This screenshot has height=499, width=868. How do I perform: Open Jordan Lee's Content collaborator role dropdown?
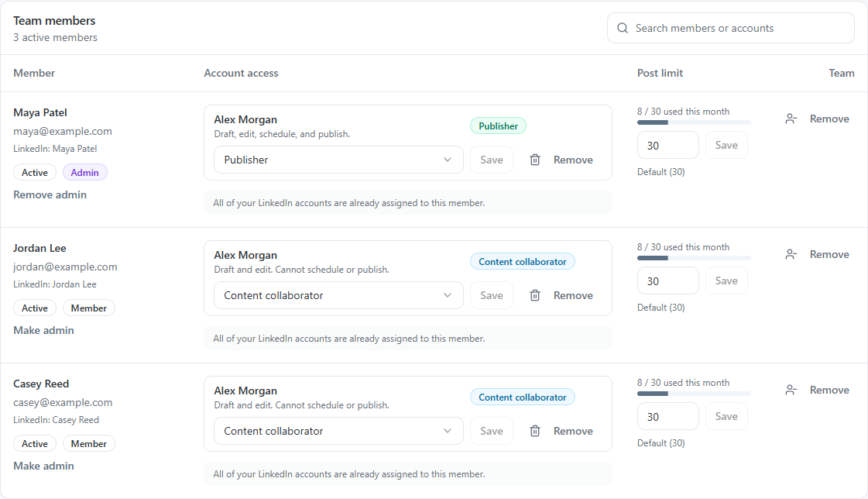[338, 295]
